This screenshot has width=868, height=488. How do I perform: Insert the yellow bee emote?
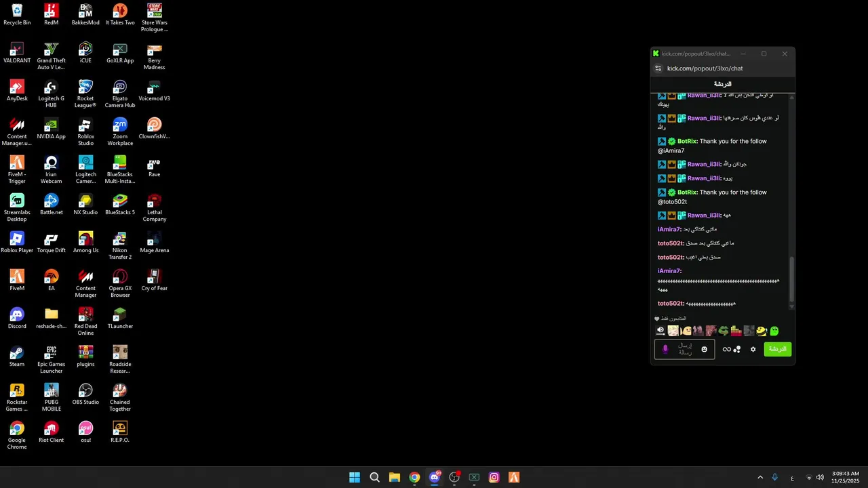tap(762, 331)
